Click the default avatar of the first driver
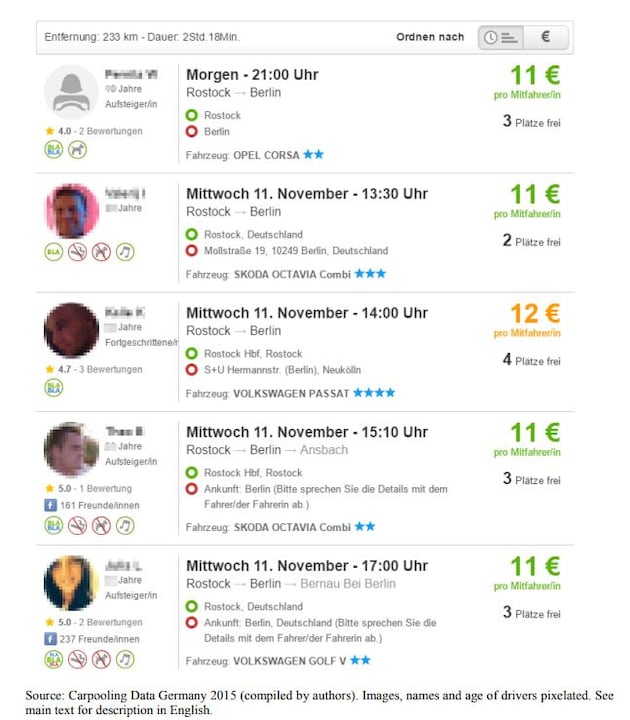Screen dimensions: 630x720 [71, 92]
